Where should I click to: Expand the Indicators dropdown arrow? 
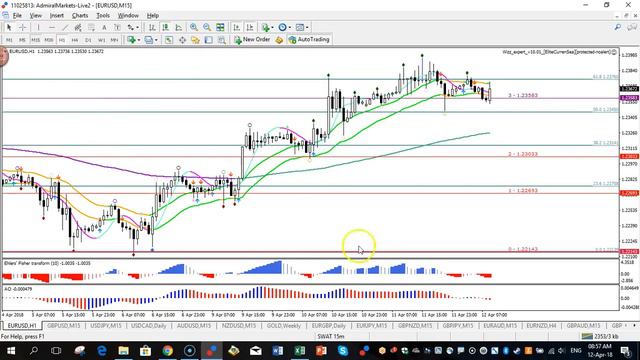pos(272,28)
